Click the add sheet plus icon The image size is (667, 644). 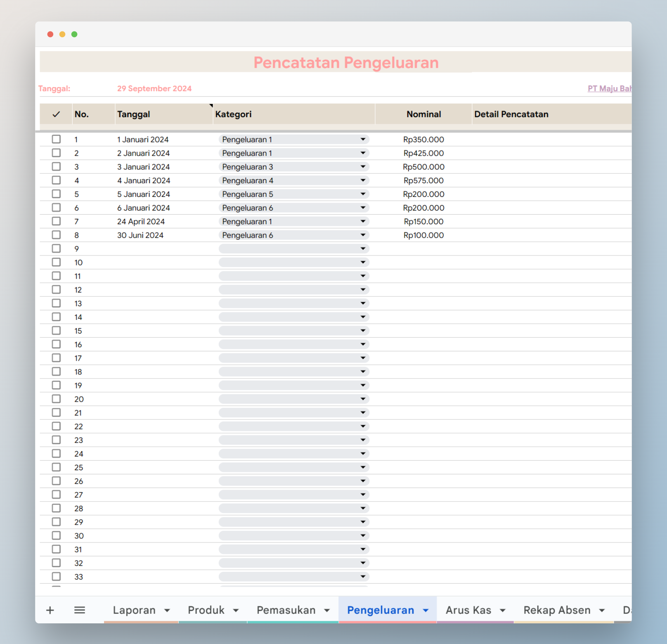(50, 610)
